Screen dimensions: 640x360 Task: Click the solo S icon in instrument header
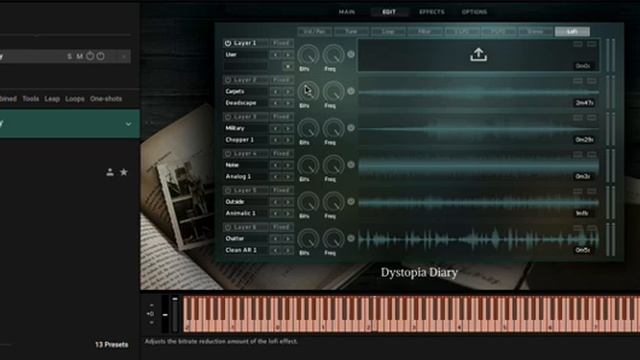click(69, 56)
